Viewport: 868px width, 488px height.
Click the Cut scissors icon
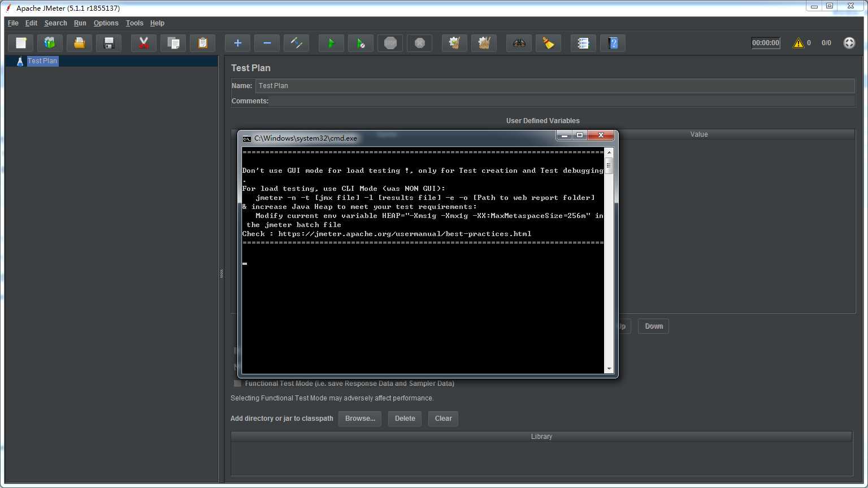click(x=144, y=43)
